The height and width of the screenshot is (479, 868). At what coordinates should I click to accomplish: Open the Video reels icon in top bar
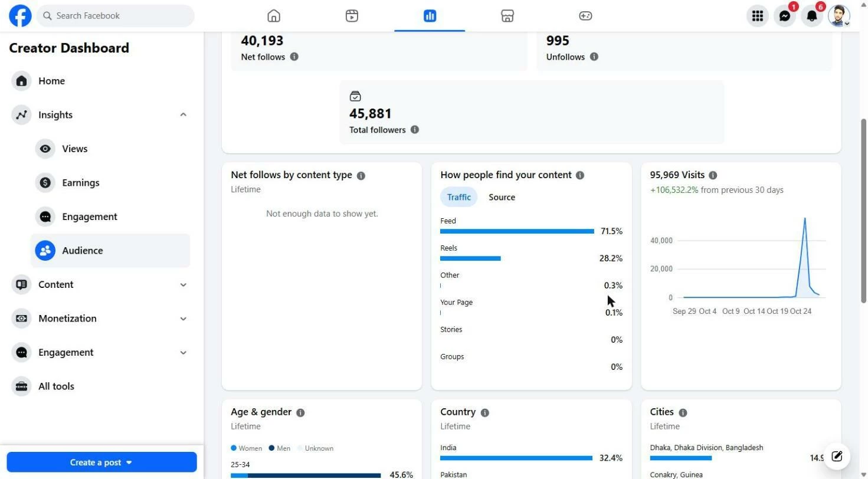(352, 16)
